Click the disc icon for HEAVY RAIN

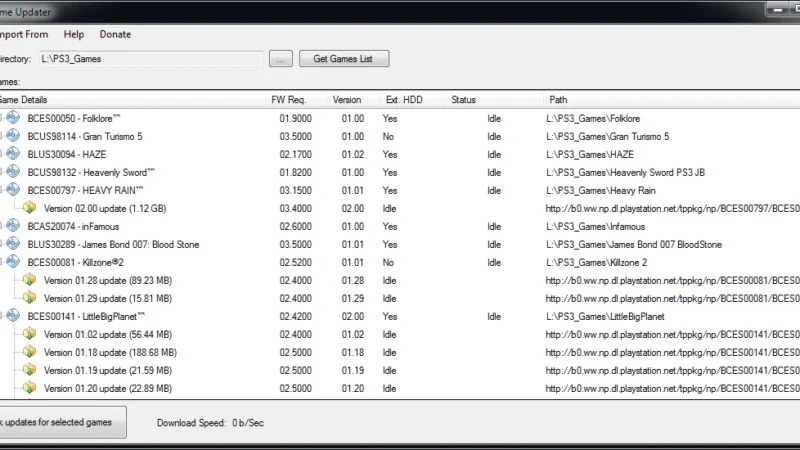pyautogui.click(x=13, y=190)
